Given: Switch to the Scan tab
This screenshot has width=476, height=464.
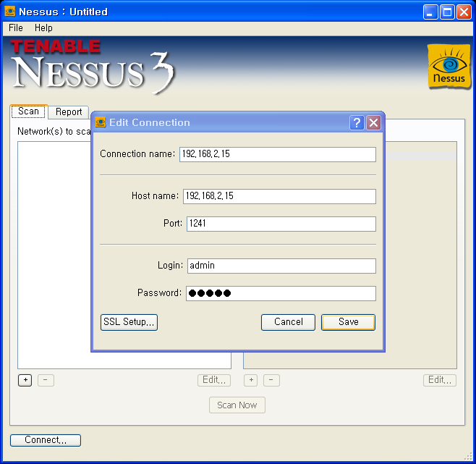Looking at the screenshot, I should tap(28, 111).
